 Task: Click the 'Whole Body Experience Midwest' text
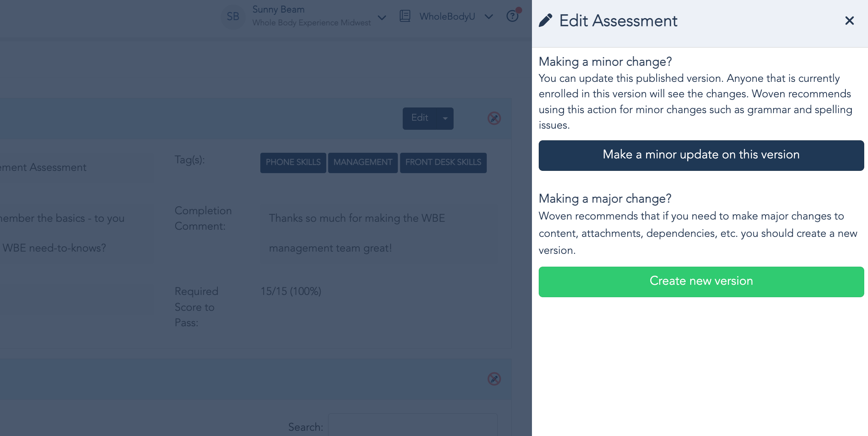point(312,23)
